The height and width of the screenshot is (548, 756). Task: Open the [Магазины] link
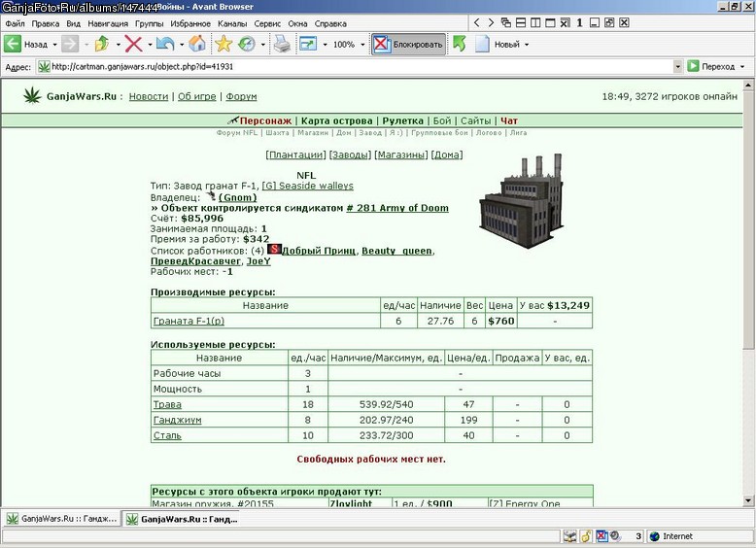click(x=401, y=154)
